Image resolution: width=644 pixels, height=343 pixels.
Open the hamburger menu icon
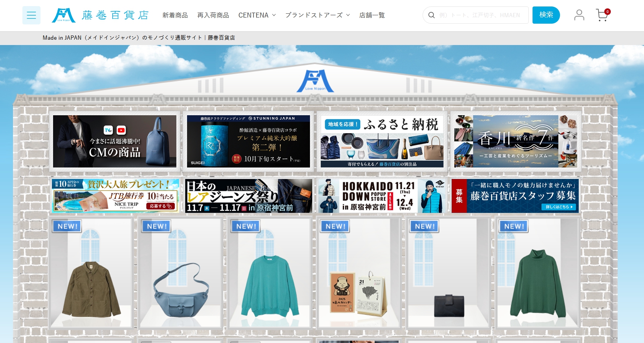(31, 15)
